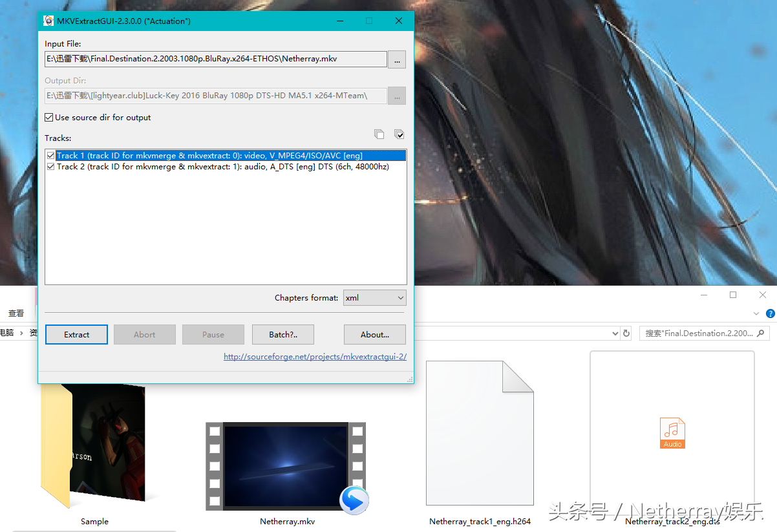
Task: Click the Output Dir path field
Action: click(215, 96)
